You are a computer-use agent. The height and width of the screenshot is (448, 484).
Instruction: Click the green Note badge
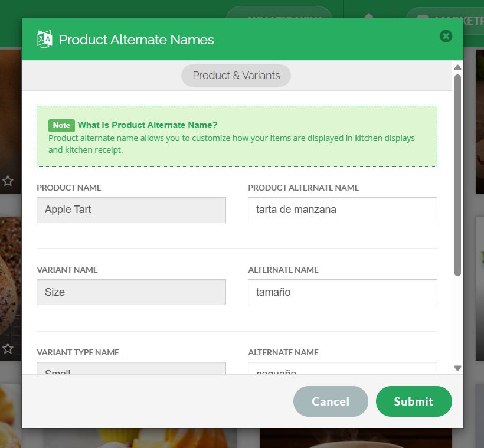click(61, 125)
